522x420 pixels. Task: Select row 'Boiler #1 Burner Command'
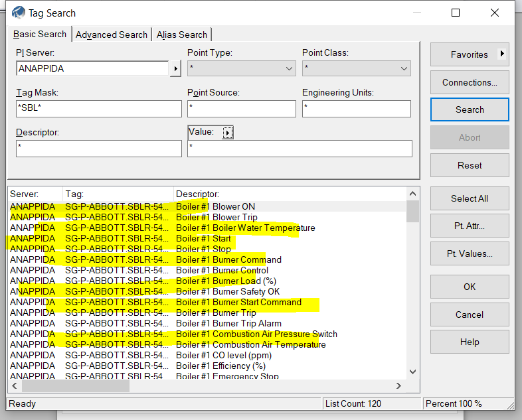207,259
